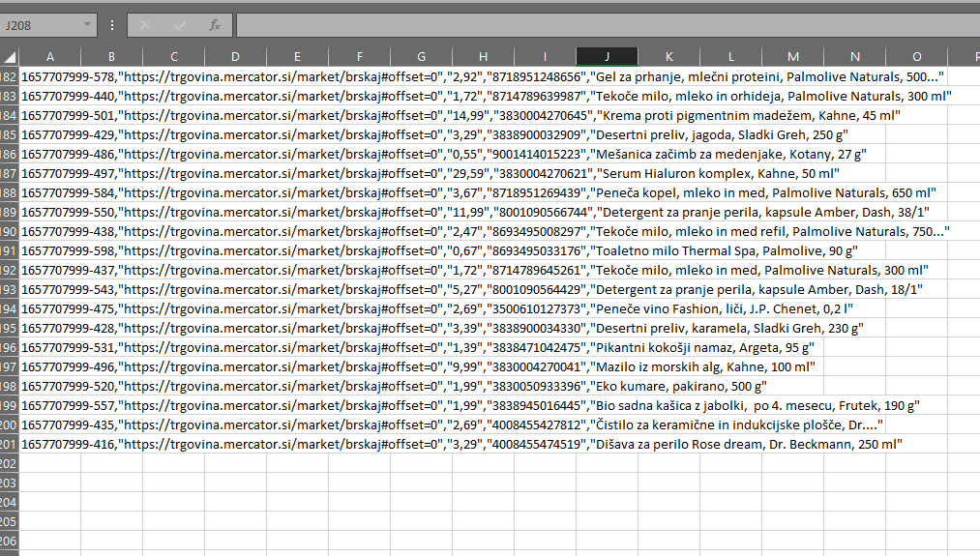Click the Select All corner triangle
Image resolution: width=980 pixels, height=556 pixels.
click(10, 57)
